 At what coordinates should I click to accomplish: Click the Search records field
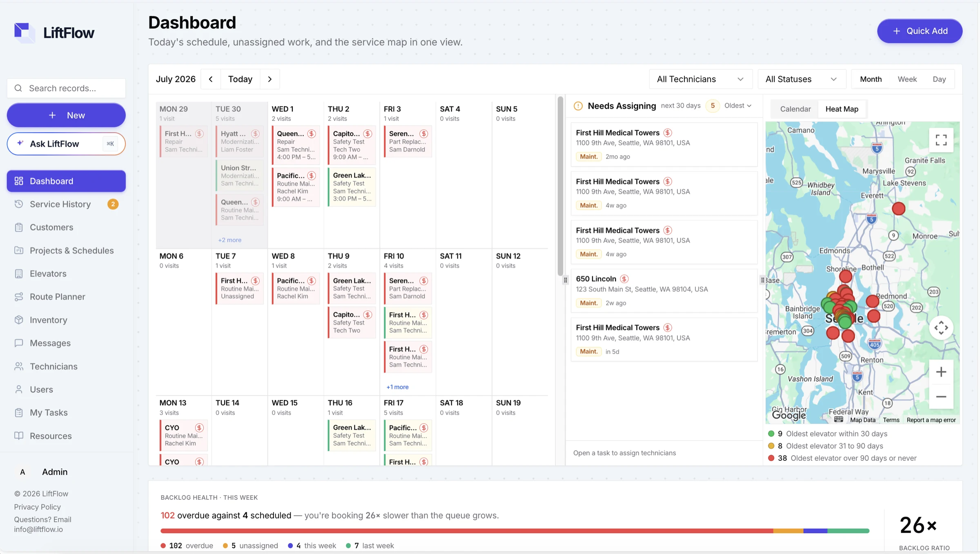pyautogui.click(x=66, y=88)
